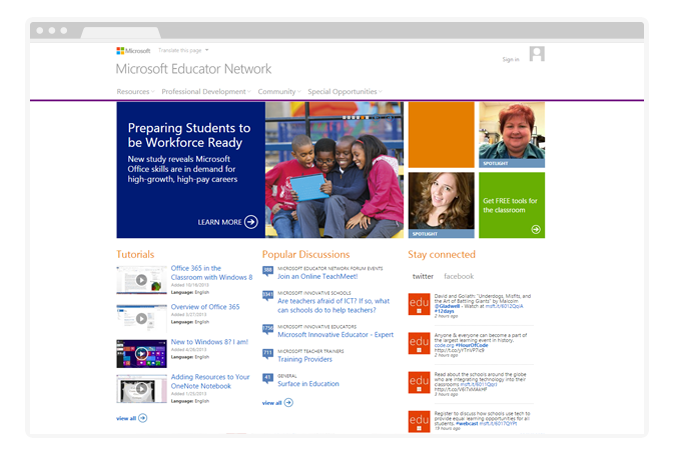This screenshot has width=674, height=455.
Task: Play the New to Windows 8 video
Action: click(141, 354)
